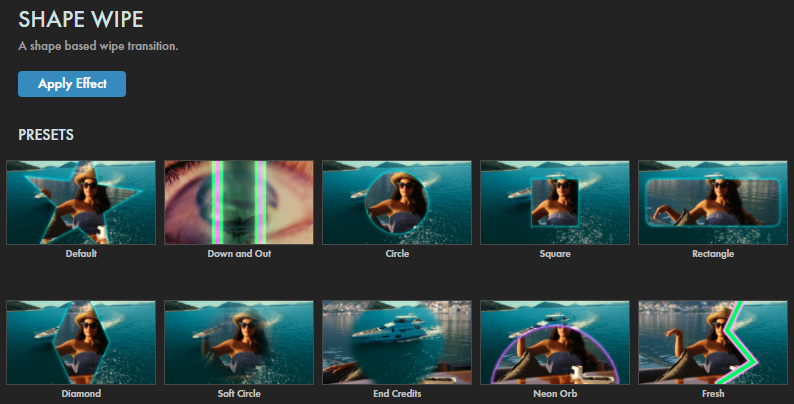The width and height of the screenshot is (794, 404).
Task: Click the "Neon Orb" preset label
Action: [555, 393]
